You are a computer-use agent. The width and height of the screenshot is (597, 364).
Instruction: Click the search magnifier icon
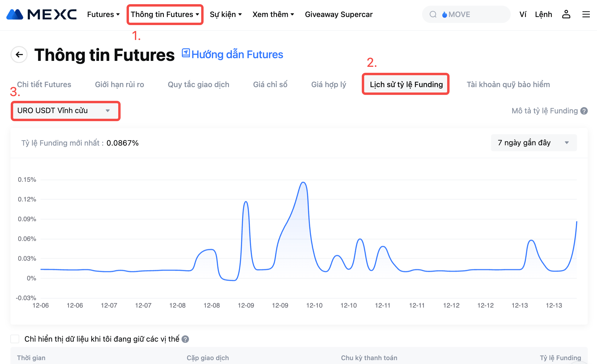(x=433, y=14)
